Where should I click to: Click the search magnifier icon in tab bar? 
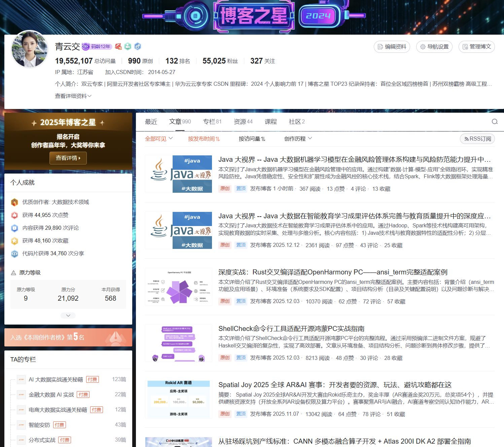point(495,122)
